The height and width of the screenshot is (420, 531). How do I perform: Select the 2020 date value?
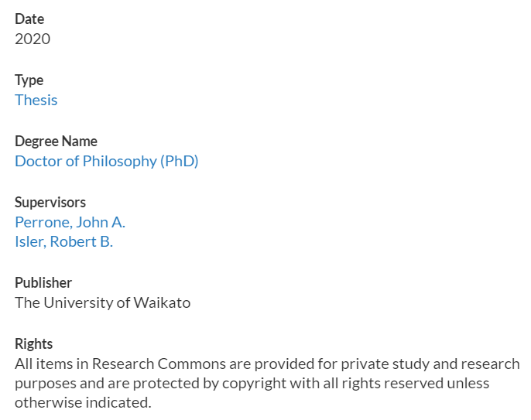coord(33,39)
